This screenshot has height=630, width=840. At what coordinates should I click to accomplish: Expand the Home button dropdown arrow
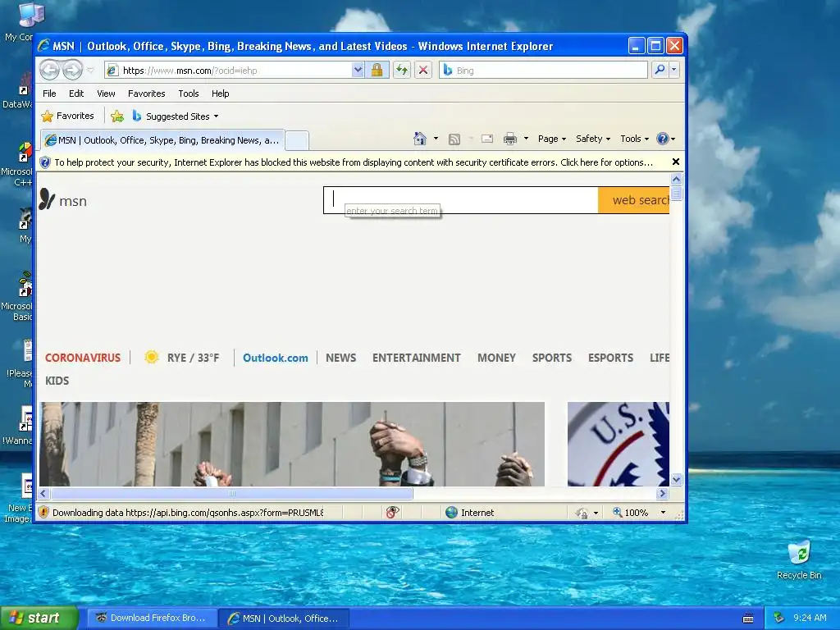pyautogui.click(x=436, y=139)
